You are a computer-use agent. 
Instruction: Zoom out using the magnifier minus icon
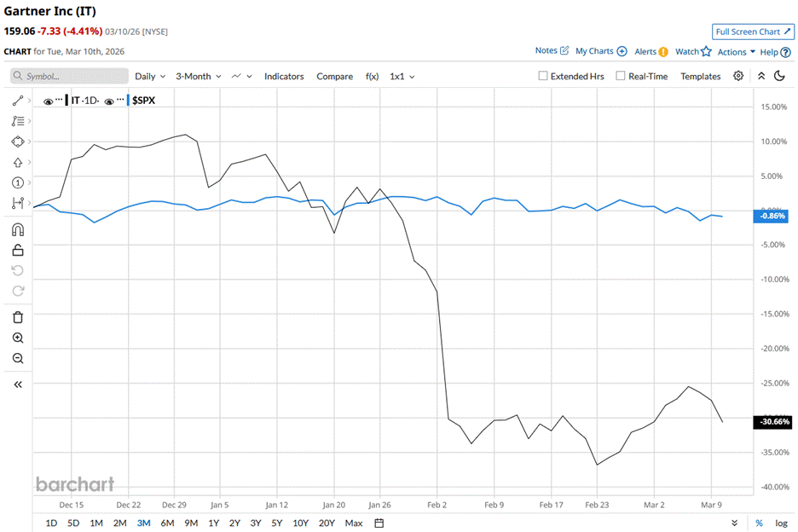click(17, 358)
